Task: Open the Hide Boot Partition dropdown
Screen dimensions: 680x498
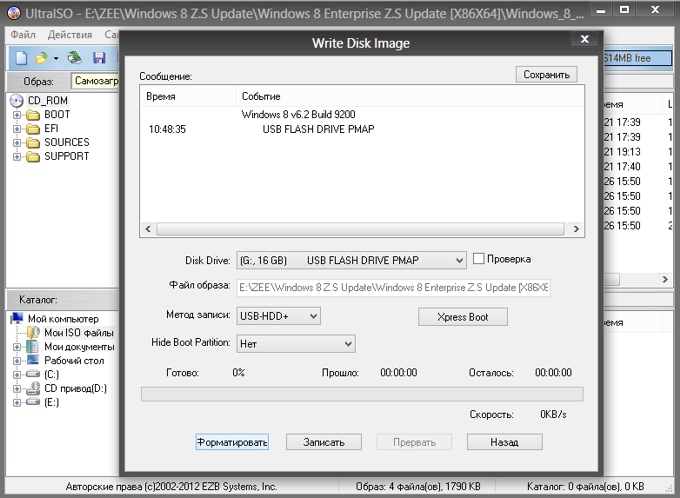Action: 296,344
